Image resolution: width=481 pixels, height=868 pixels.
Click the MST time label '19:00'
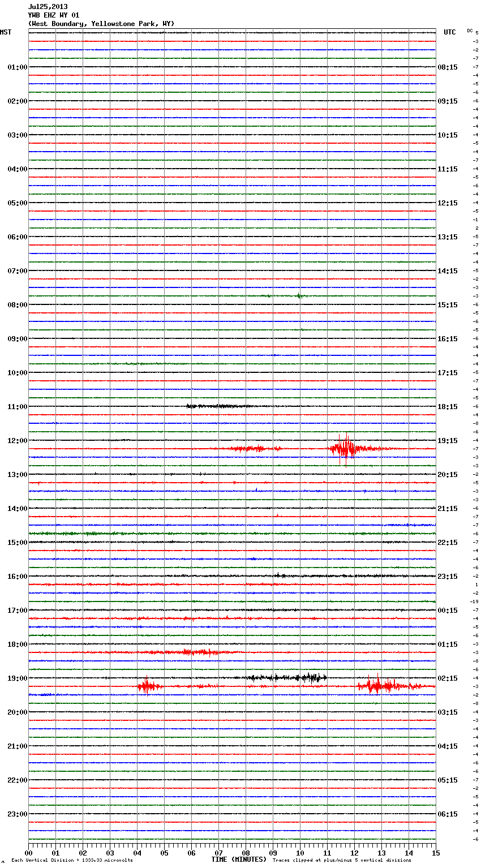(18, 678)
